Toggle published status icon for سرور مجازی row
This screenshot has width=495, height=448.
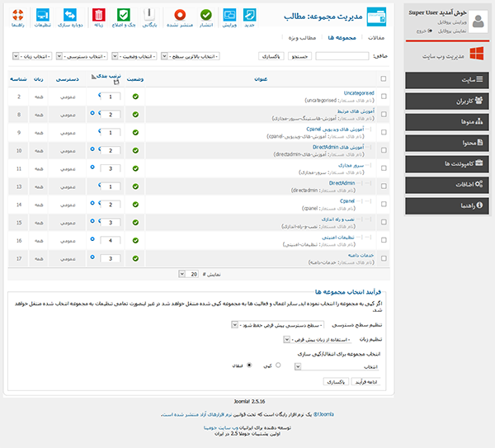coord(135,168)
